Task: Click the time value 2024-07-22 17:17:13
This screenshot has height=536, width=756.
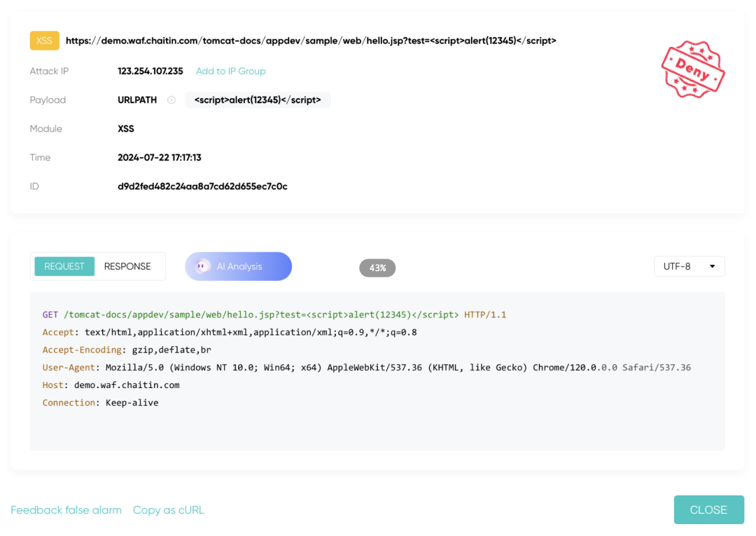Action: pyautogui.click(x=160, y=157)
